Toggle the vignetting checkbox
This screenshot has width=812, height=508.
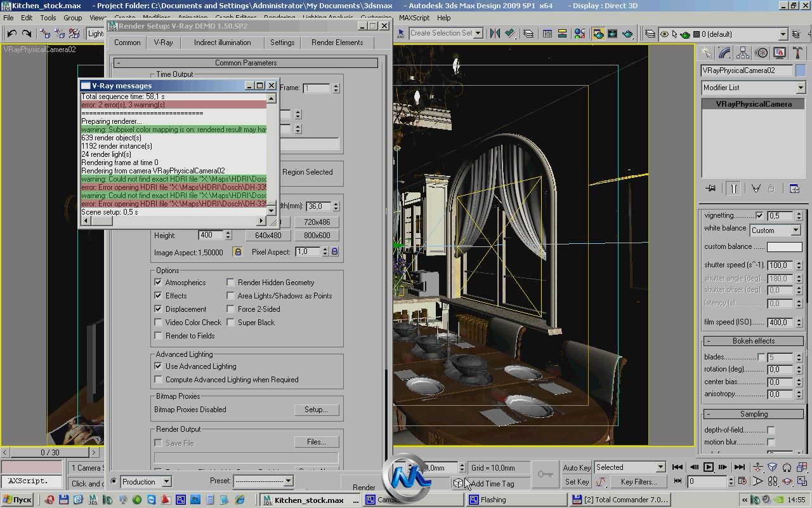759,216
